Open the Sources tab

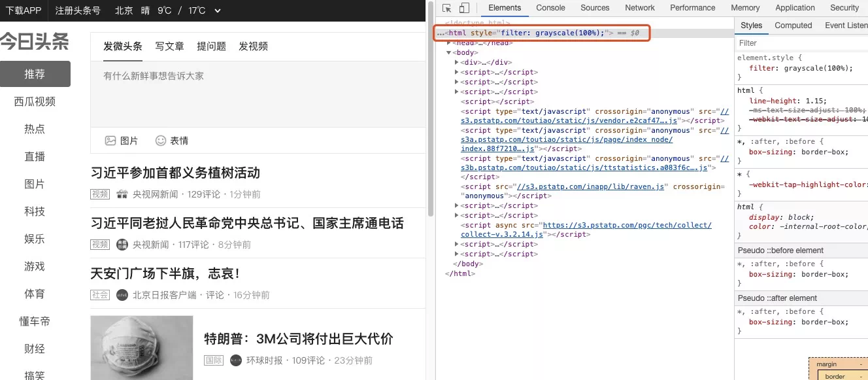coord(595,8)
